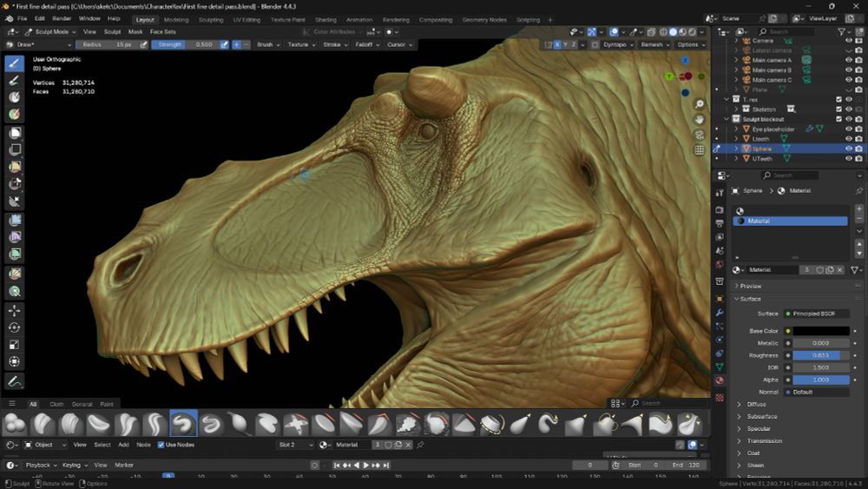The height and width of the screenshot is (489, 868).
Task: Switch to Wireframe viewport shading
Action: point(663,32)
